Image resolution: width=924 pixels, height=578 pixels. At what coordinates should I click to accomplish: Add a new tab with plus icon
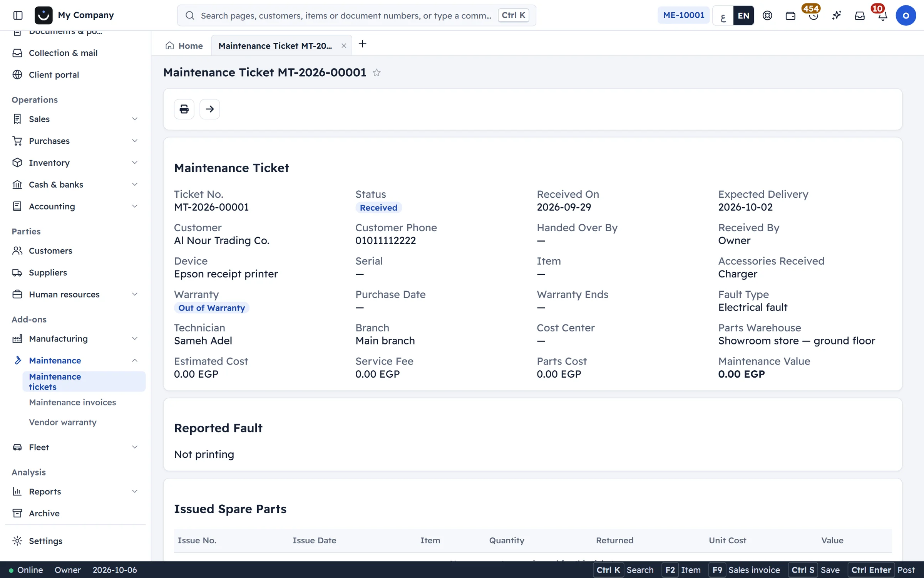(362, 44)
